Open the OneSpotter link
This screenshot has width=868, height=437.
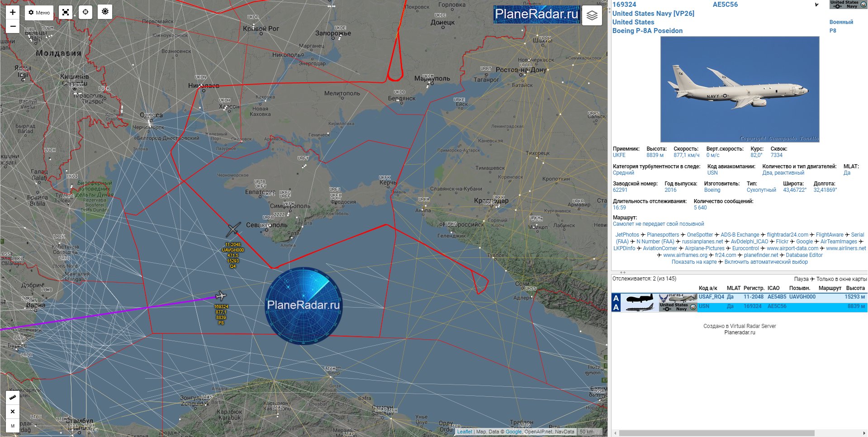click(x=700, y=235)
